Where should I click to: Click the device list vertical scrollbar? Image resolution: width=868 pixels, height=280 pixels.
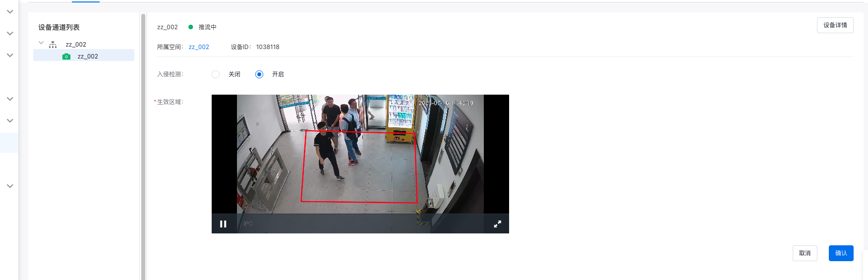coord(143,146)
